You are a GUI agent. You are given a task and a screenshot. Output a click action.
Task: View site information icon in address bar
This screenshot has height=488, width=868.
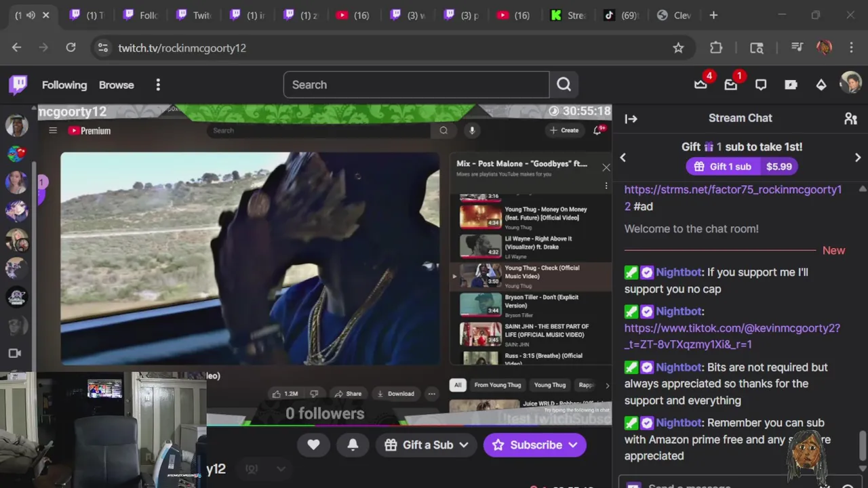click(x=102, y=47)
